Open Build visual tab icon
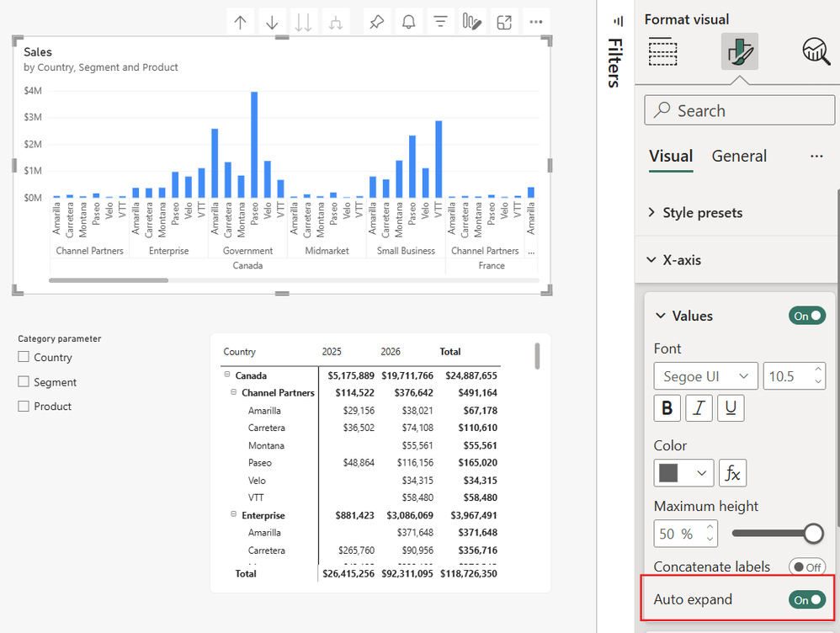Viewport: 840px width, 633px height. pyautogui.click(x=663, y=51)
